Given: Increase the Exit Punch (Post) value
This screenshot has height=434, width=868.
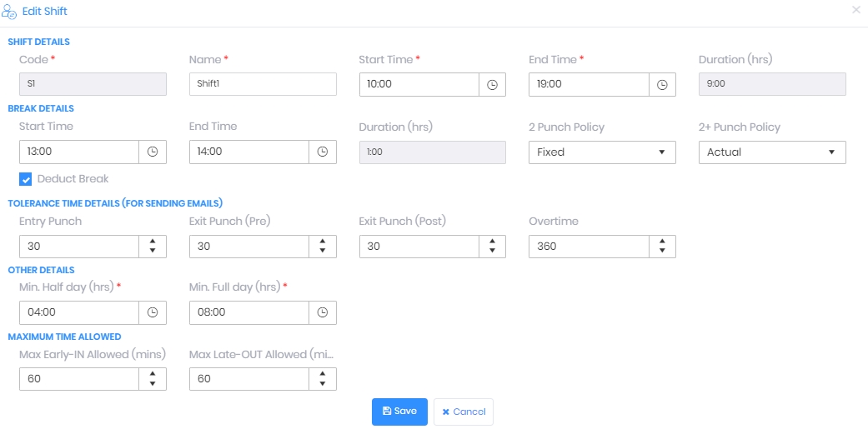Looking at the screenshot, I should tap(492, 242).
